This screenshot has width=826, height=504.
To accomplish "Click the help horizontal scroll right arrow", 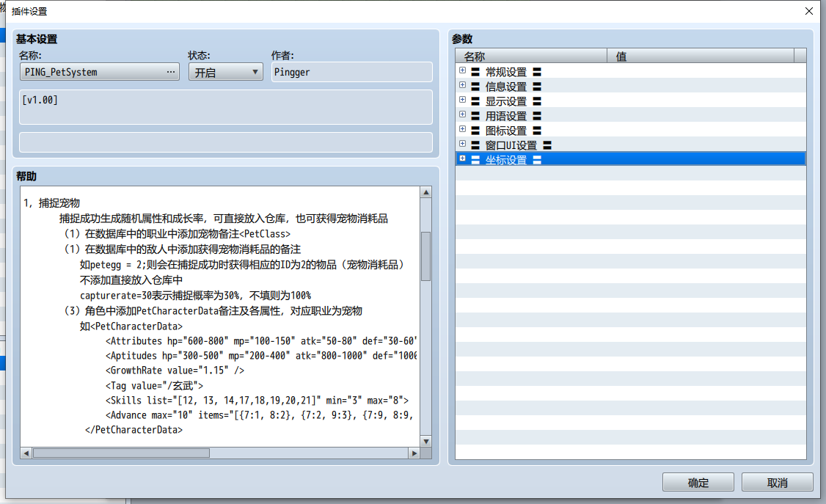I will (414, 453).
